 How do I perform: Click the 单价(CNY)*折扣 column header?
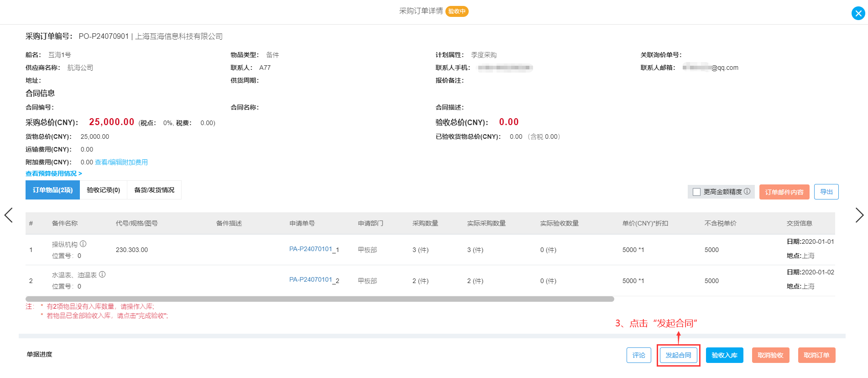[x=645, y=223]
